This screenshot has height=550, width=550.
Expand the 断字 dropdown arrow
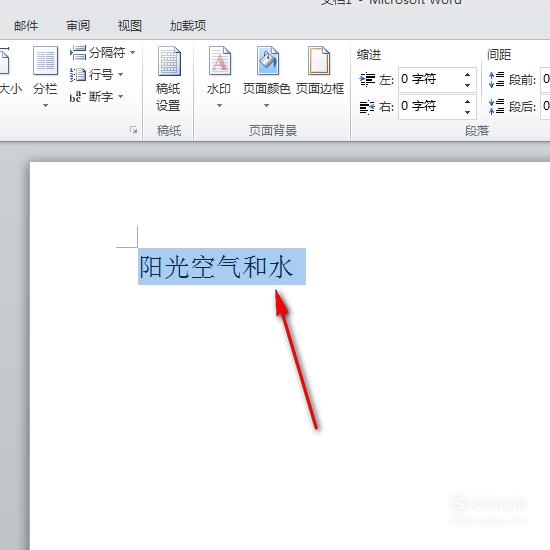(x=120, y=96)
